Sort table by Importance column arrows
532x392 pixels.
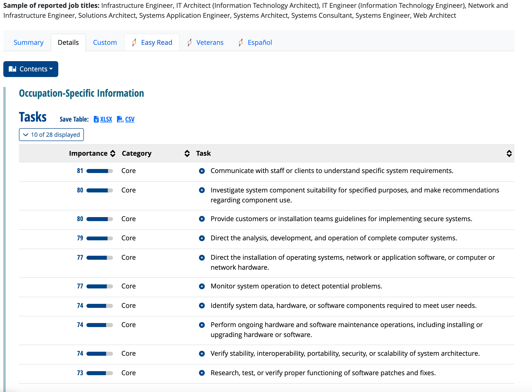tap(113, 154)
